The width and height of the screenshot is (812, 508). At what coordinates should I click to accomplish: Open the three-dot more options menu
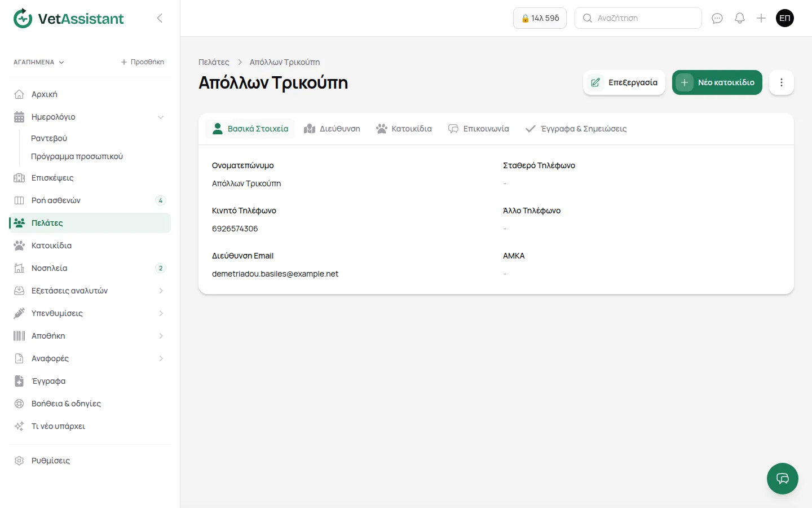(782, 82)
